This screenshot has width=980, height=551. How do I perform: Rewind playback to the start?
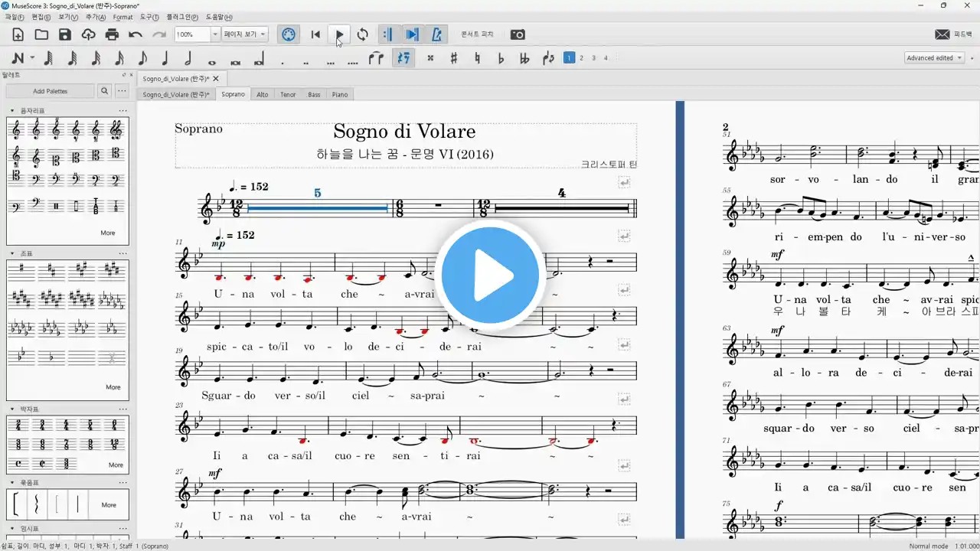pos(315,34)
